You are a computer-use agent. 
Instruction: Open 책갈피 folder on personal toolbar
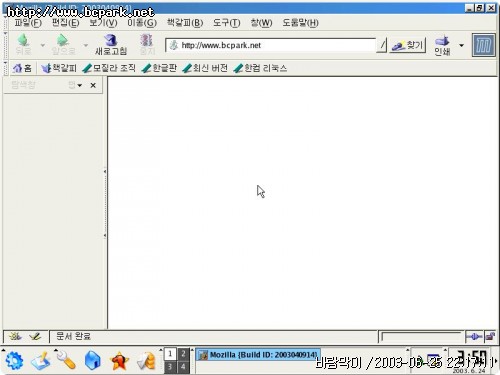(x=59, y=68)
